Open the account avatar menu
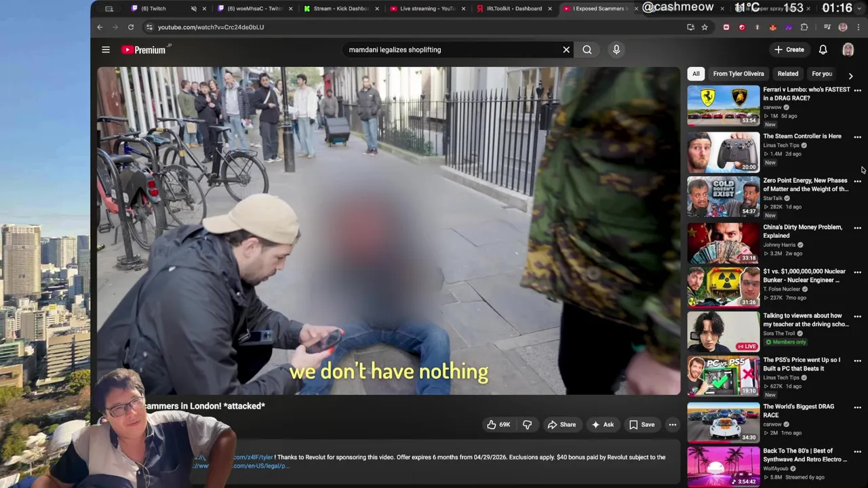868x488 pixels. point(848,49)
